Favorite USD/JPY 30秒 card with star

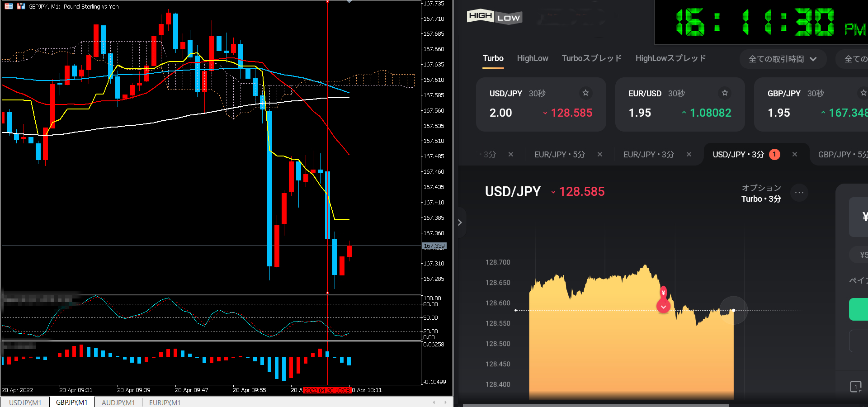585,93
